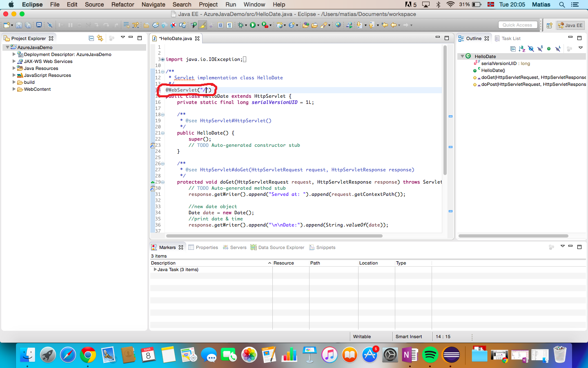This screenshot has width=588, height=368.
Task: Fold the doGet method at line 29
Action: point(163,182)
